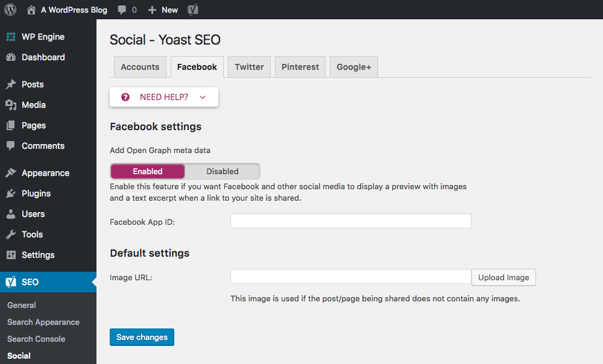Go to the Pinterest tab
Screen dimensions: 603x364
300,67
